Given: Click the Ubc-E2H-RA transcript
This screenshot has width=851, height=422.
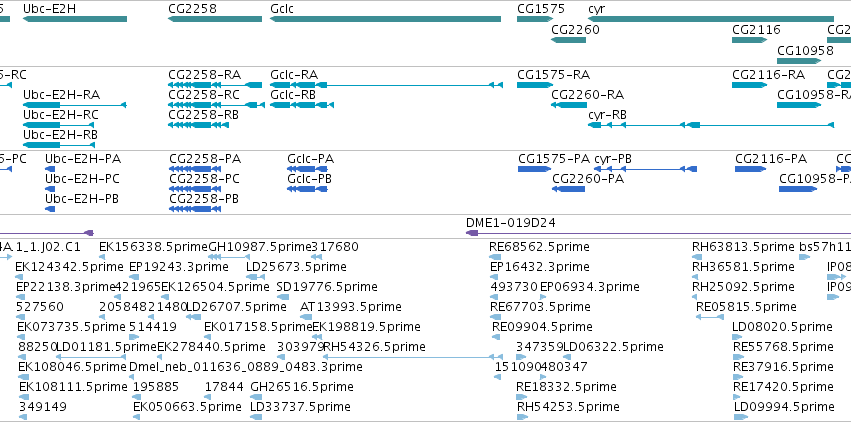Looking at the screenshot, I should pyautogui.click(x=75, y=105).
